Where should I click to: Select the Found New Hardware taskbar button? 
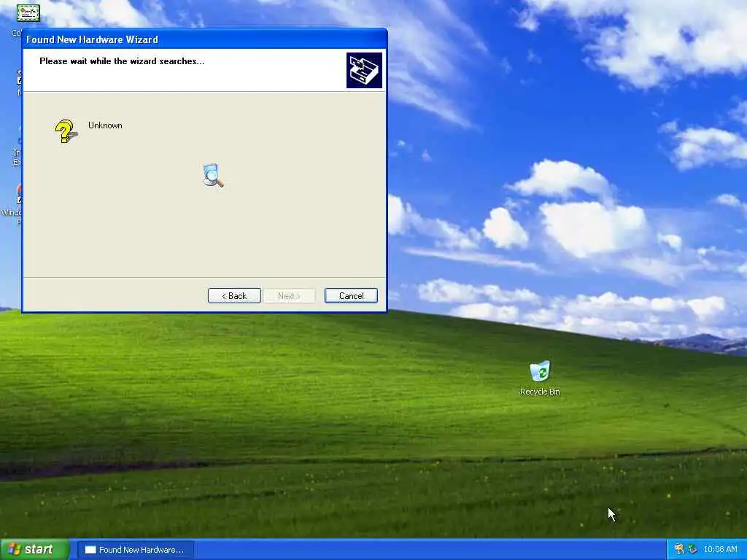pos(135,550)
